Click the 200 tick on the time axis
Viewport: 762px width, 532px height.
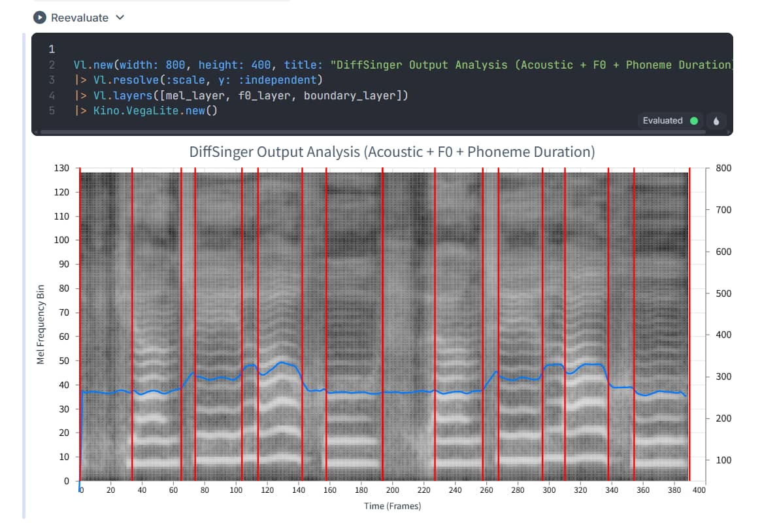pyautogui.click(x=392, y=490)
